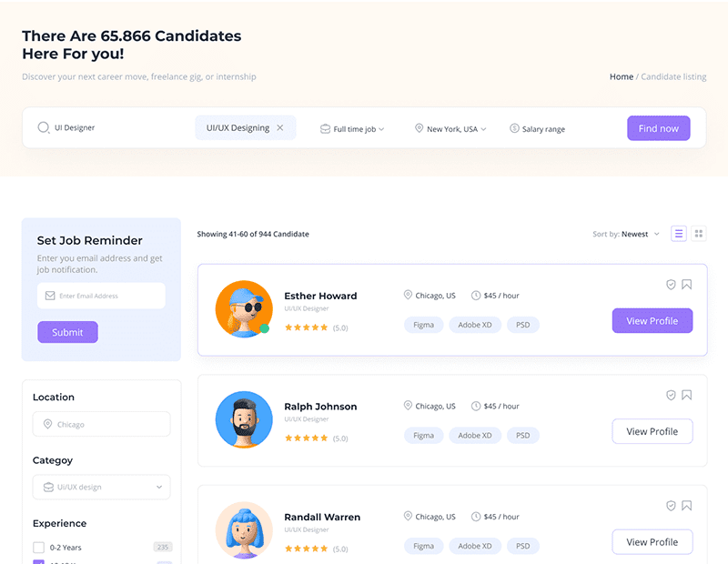
Task: Go to Home breadcrumb link
Action: click(x=622, y=77)
